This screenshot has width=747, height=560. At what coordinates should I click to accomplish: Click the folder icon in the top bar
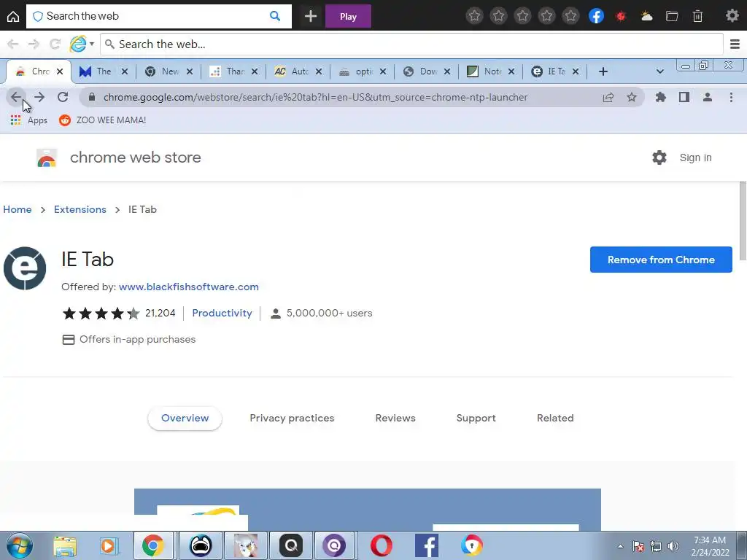tap(672, 16)
